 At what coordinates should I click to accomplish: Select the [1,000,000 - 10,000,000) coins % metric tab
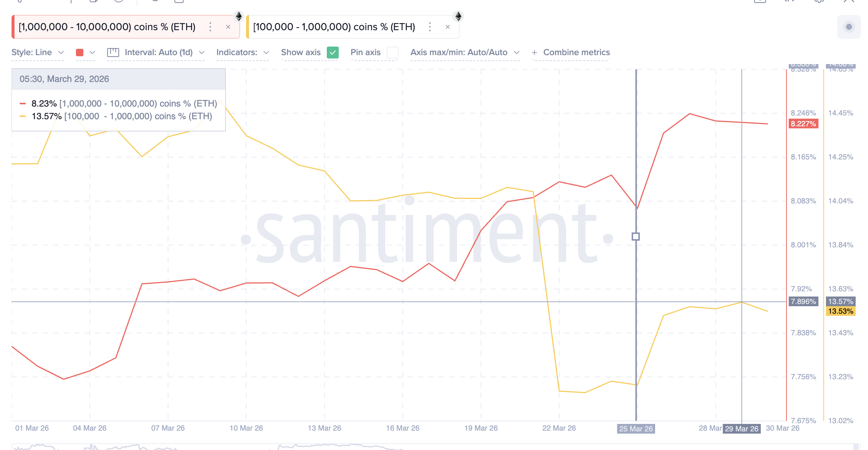(x=107, y=27)
